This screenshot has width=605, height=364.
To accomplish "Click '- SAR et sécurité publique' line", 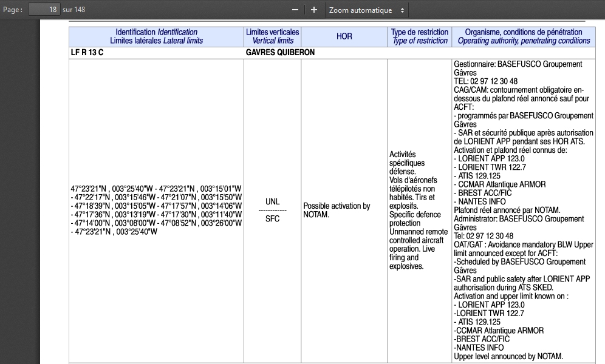I will (524, 133).
